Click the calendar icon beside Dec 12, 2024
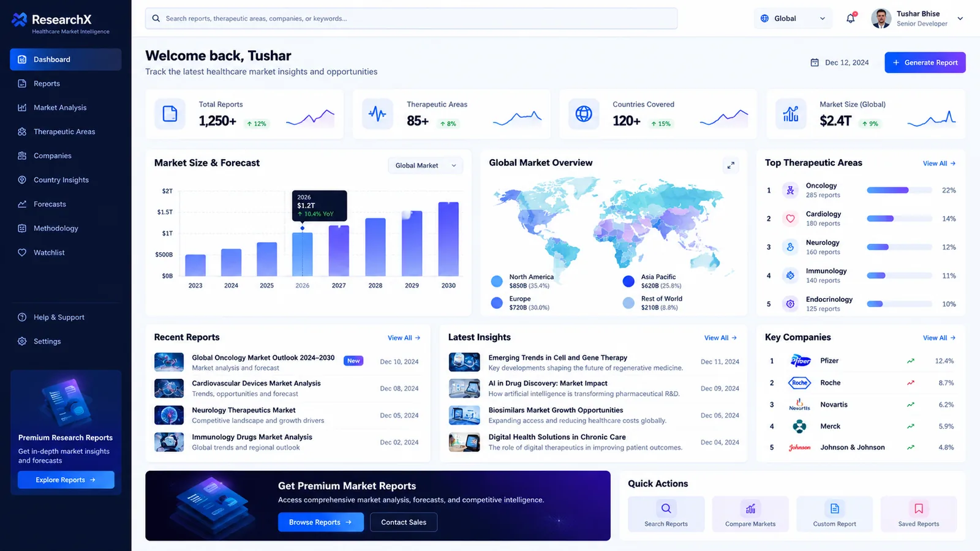The width and height of the screenshot is (980, 551). 815,62
